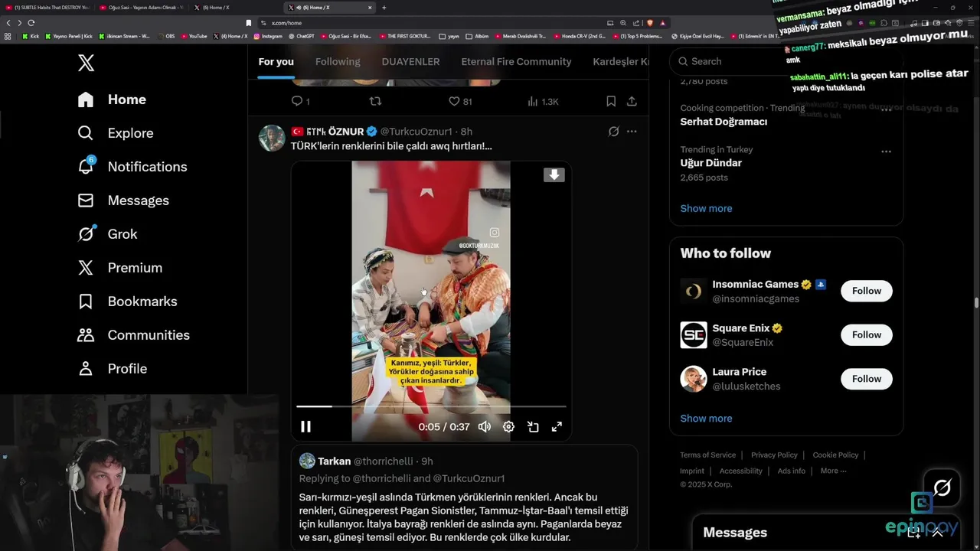This screenshot has width=980, height=551.
Task: Open the Premium page
Action: pos(120,268)
